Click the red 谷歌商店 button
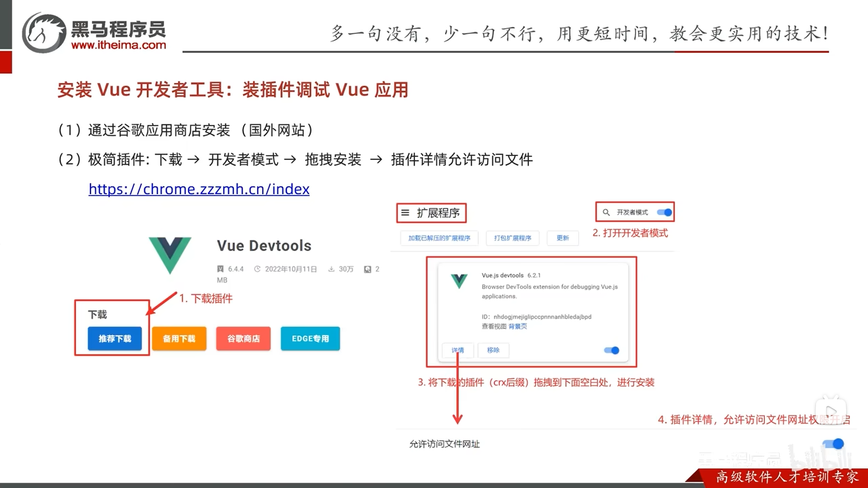868x488 pixels. (243, 338)
